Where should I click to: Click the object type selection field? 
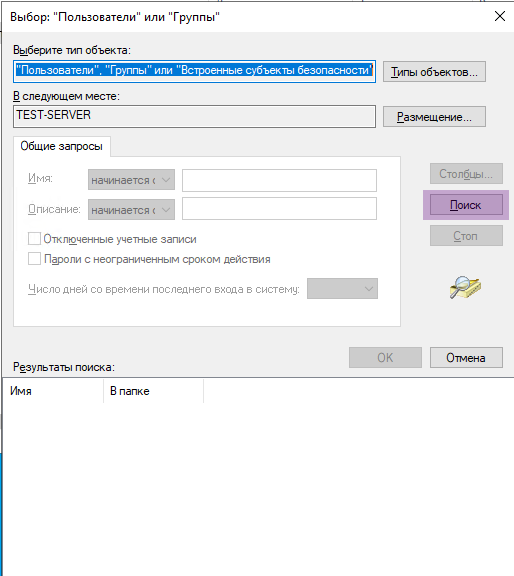point(194,71)
